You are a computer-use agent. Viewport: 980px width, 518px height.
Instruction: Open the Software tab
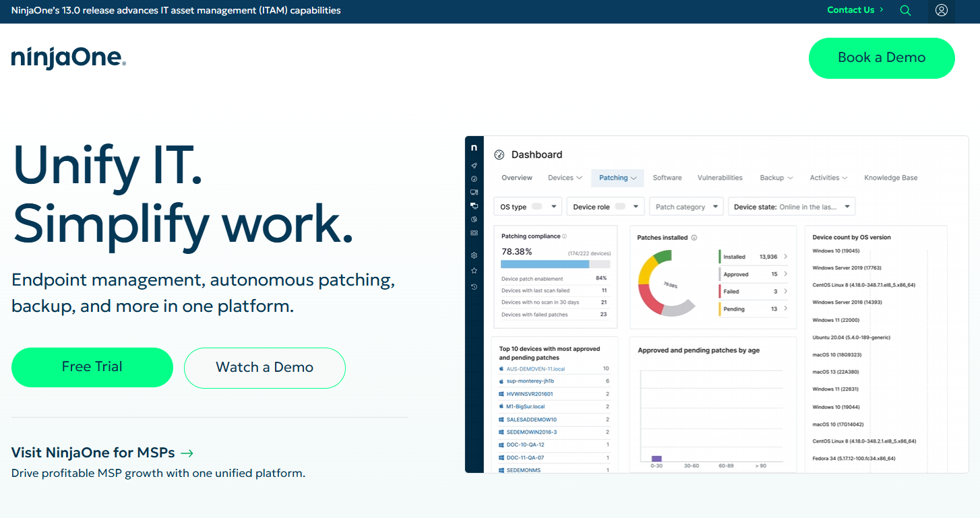tap(667, 178)
